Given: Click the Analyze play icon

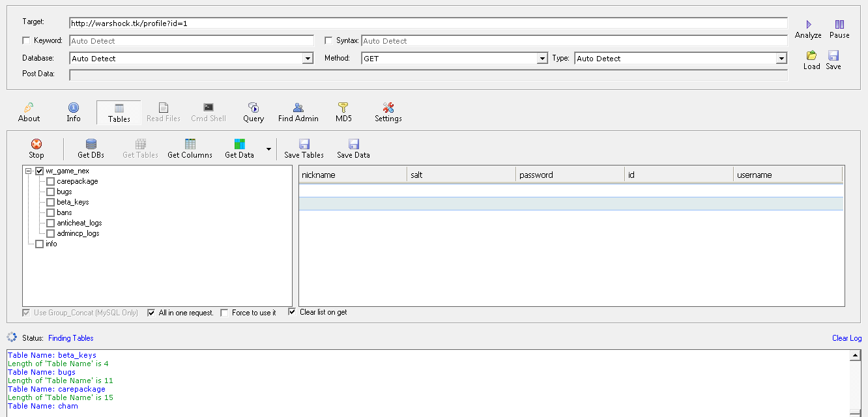Looking at the screenshot, I should [809, 24].
